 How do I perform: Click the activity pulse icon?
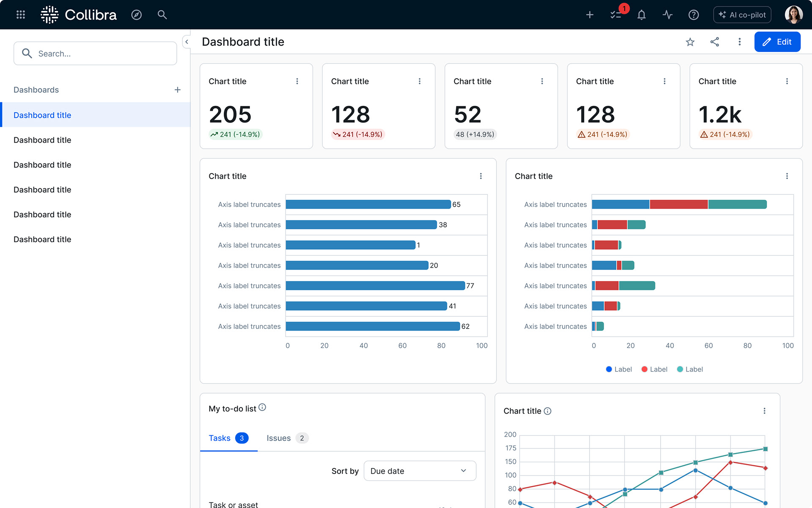point(667,15)
